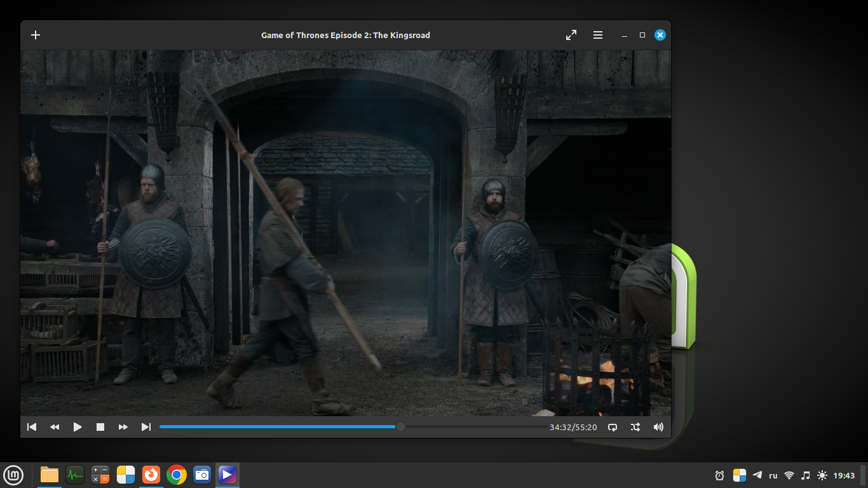Click the video frame area
The image size is (868, 488).
[346, 233]
